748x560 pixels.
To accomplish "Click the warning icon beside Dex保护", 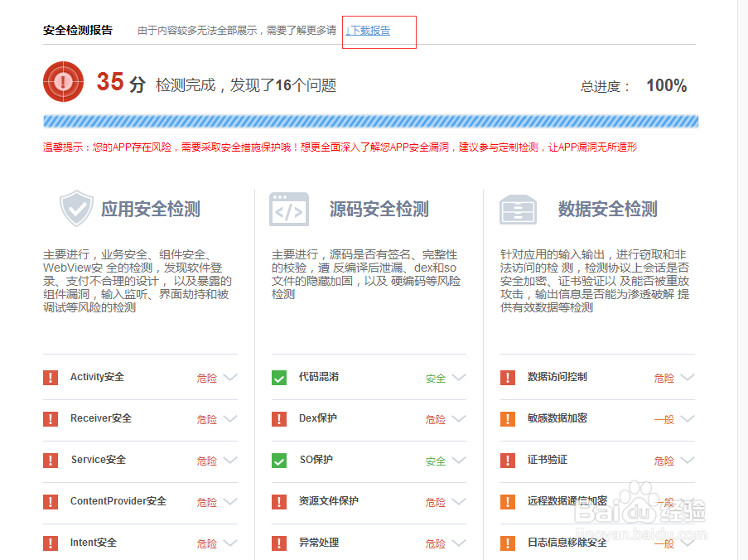I will pyautogui.click(x=278, y=418).
